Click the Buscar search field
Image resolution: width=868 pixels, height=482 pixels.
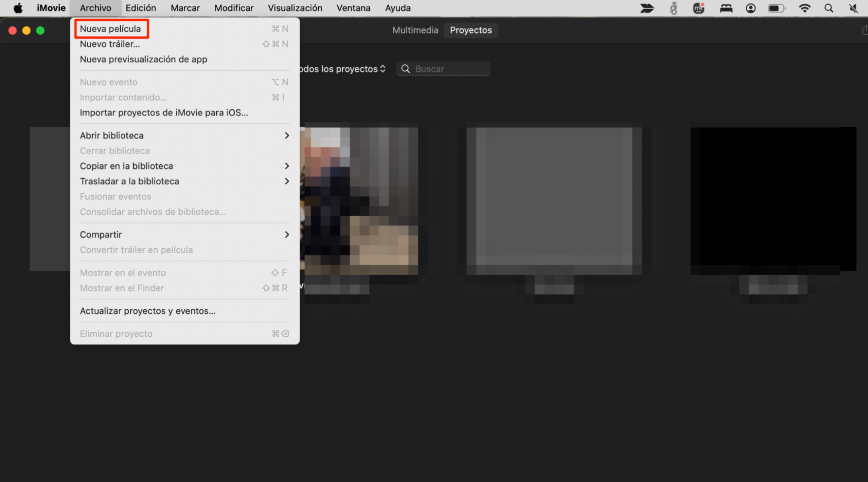443,69
